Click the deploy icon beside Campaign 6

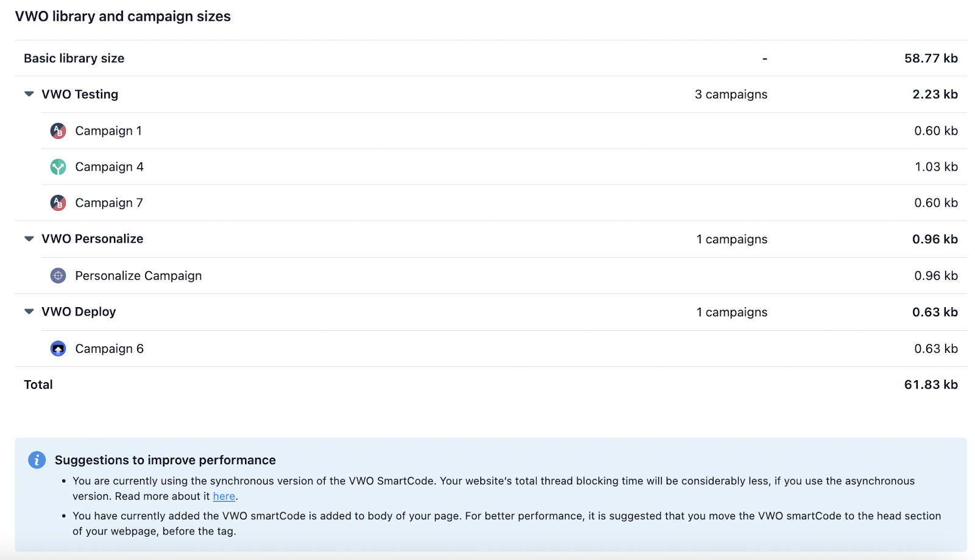[58, 349]
